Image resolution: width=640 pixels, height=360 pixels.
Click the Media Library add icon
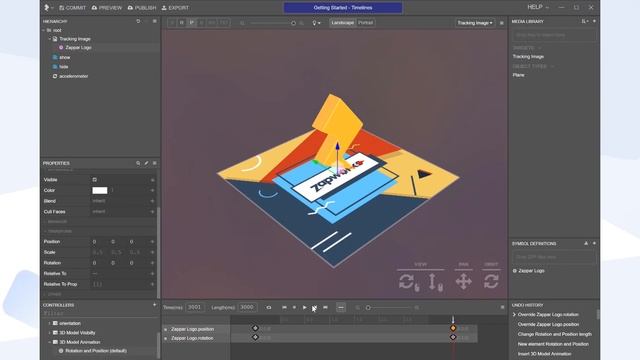point(594,21)
